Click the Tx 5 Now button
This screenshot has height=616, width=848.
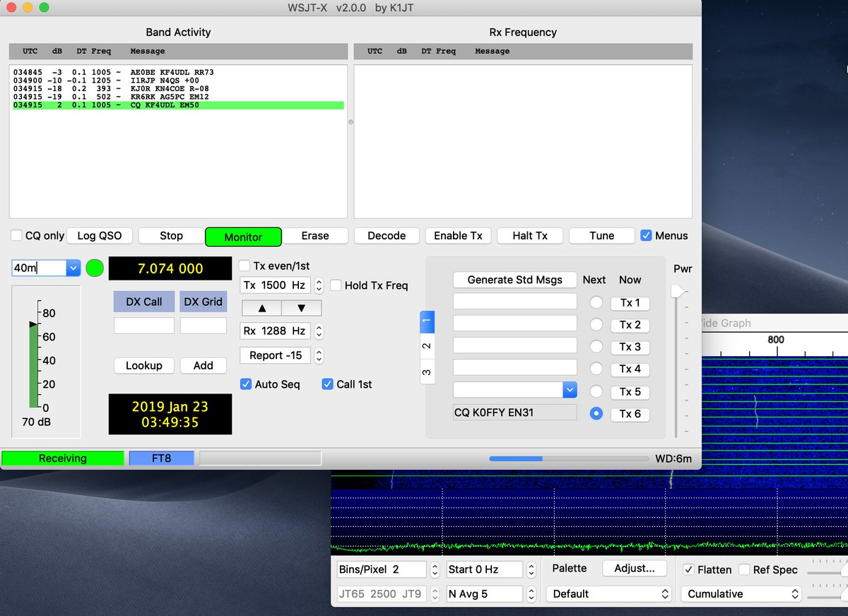630,391
